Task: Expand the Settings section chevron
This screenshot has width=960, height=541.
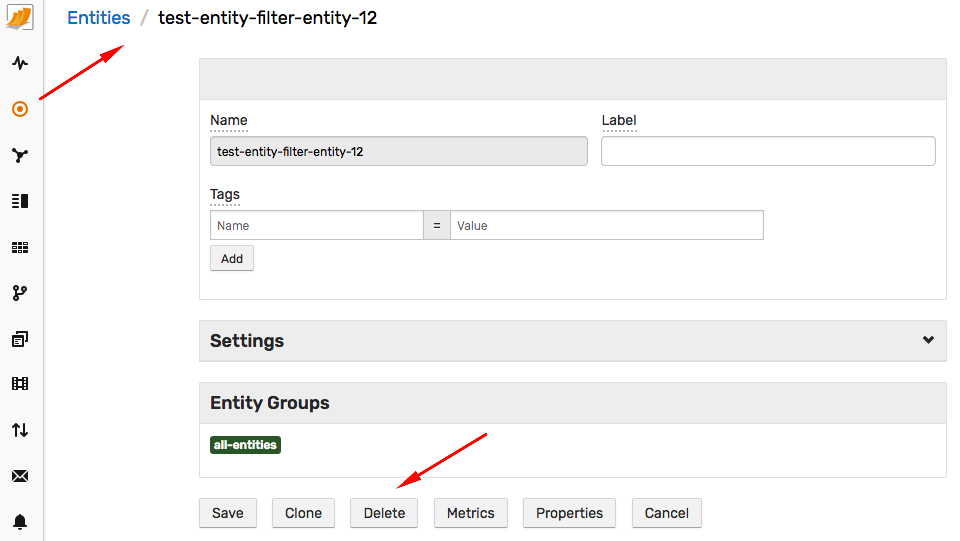Action: tap(928, 340)
